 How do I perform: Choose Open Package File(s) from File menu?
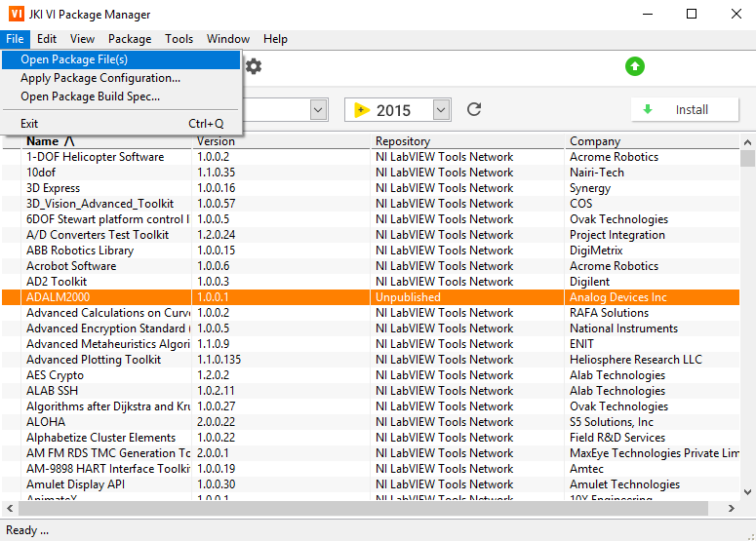tap(74, 60)
